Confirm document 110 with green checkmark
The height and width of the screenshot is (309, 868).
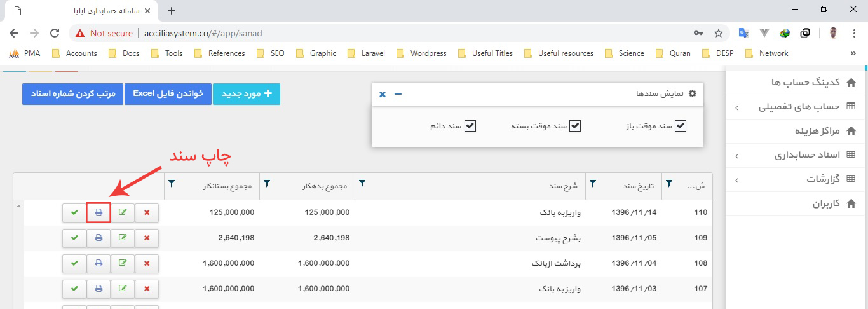[x=74, y=212]
